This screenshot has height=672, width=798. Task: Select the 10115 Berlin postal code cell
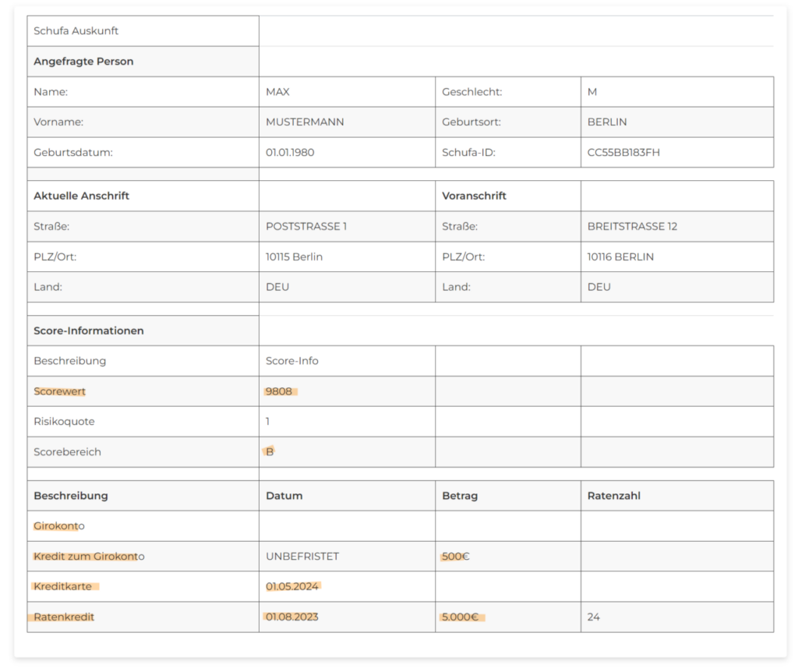pos(294,257)
